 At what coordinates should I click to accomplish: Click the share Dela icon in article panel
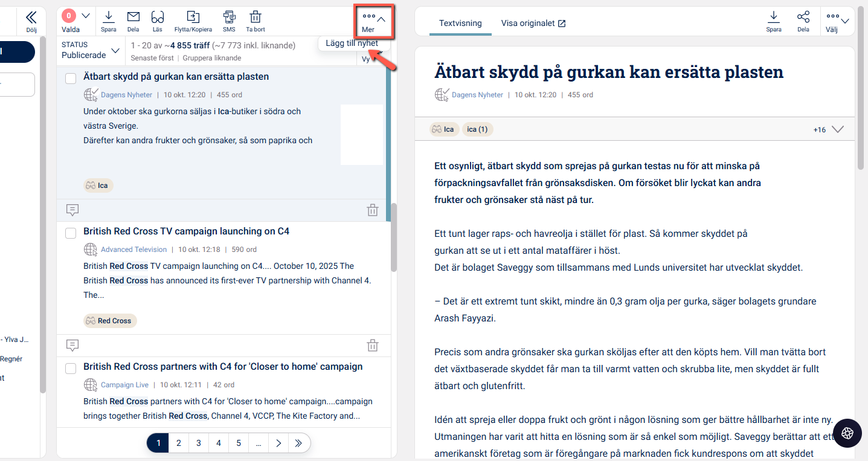pyautogui.click(x=803, y=21)
